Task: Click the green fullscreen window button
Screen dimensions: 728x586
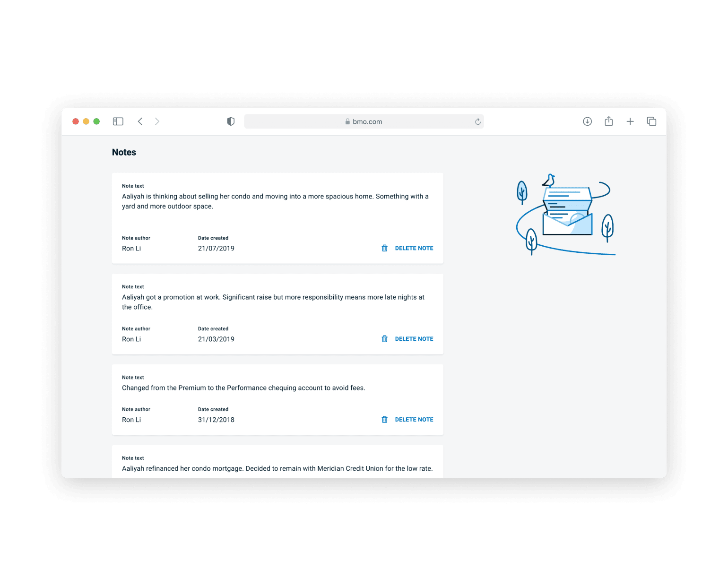Action: (96, 121)
